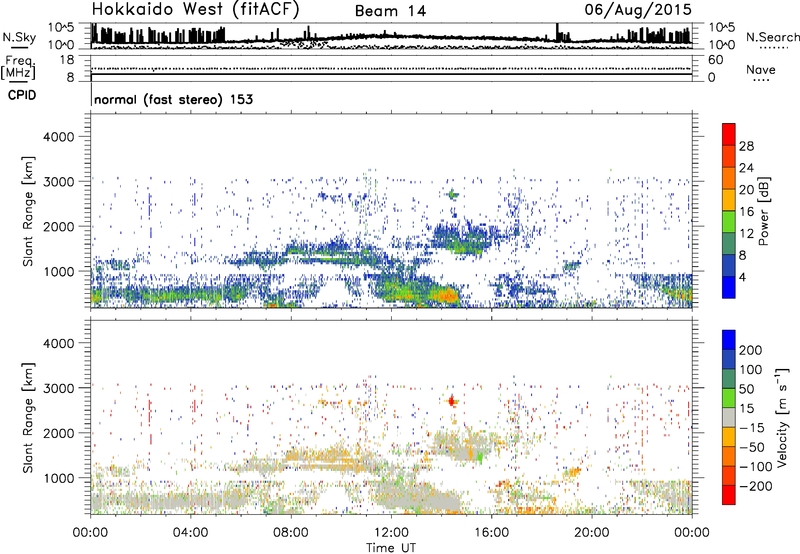Click the 'Slant Range [km]' label of velocity panel
Screen dimensions: 800x554
pyautogui.click(x=28, y=418)
